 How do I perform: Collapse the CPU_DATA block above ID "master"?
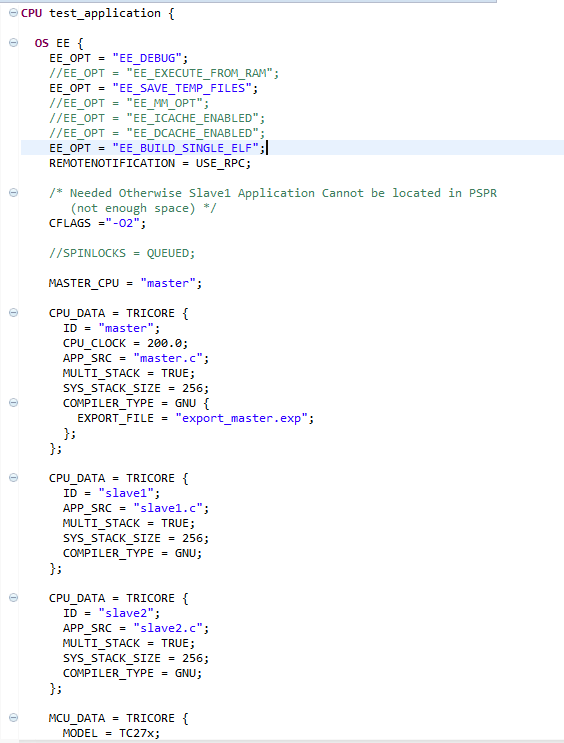(13, 312)
